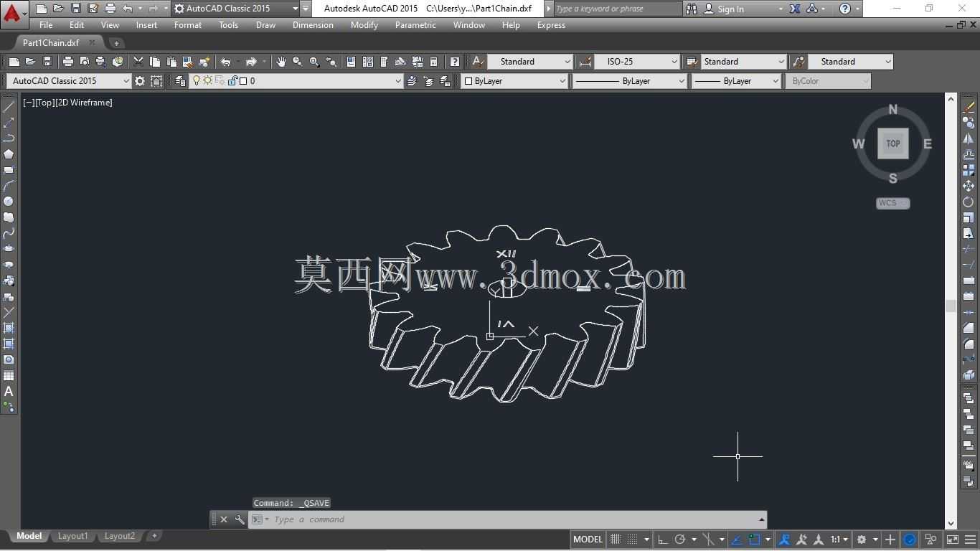Screen dimensions: 980x551
Task: Click the Table tool in draw toolbar
Action: click(9, 375)
